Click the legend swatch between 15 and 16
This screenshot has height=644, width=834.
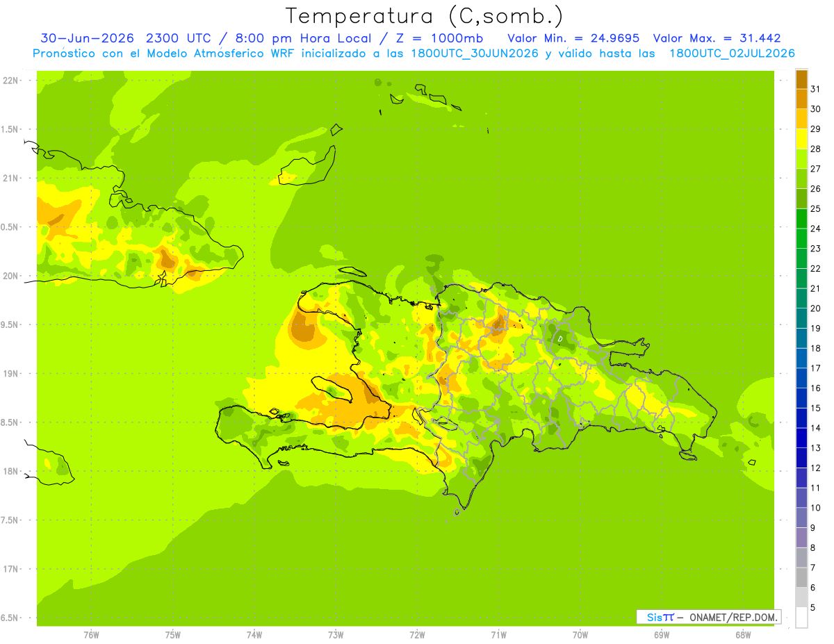(x=801, y=398)
